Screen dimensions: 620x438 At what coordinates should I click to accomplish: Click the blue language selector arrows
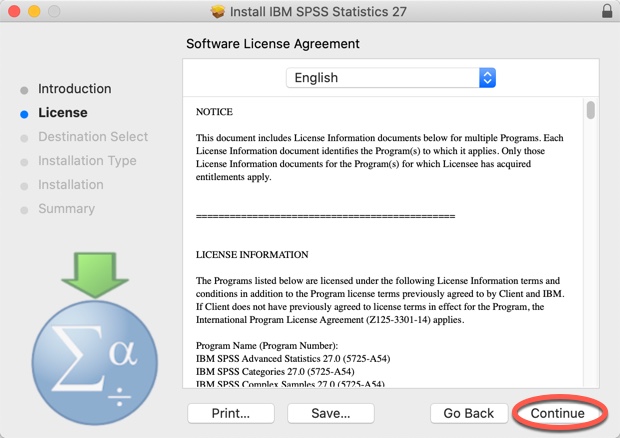click(x=488, y=77)
